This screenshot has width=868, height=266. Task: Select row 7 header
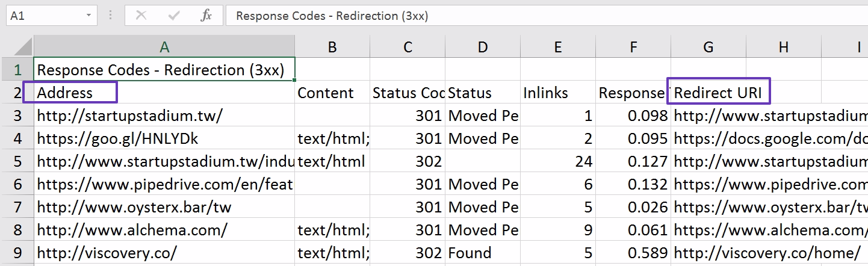[x=17, y=206]
